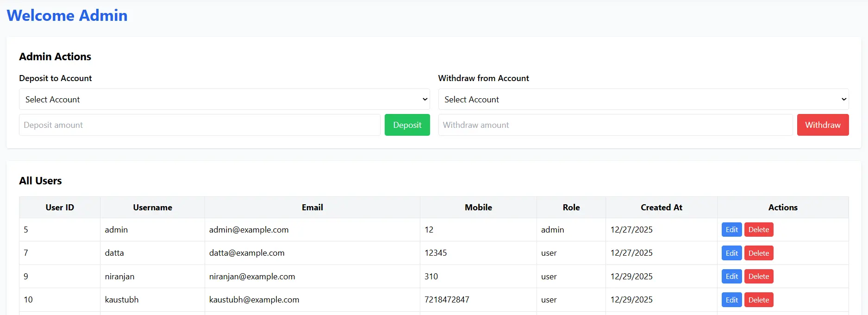This screenshot has width=868, height=315.
Task: Delete the admin user
Action: (x=758, y=230)
